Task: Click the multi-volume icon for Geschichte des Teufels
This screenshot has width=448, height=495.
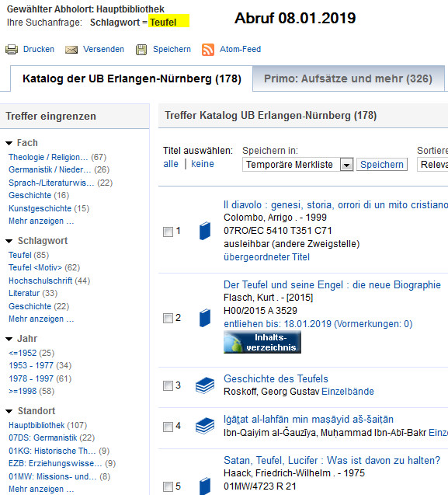Action: pos(205,385)
